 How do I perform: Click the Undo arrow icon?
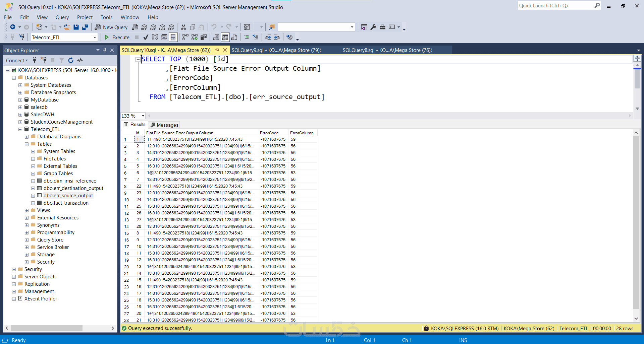(x=214, y=27)
